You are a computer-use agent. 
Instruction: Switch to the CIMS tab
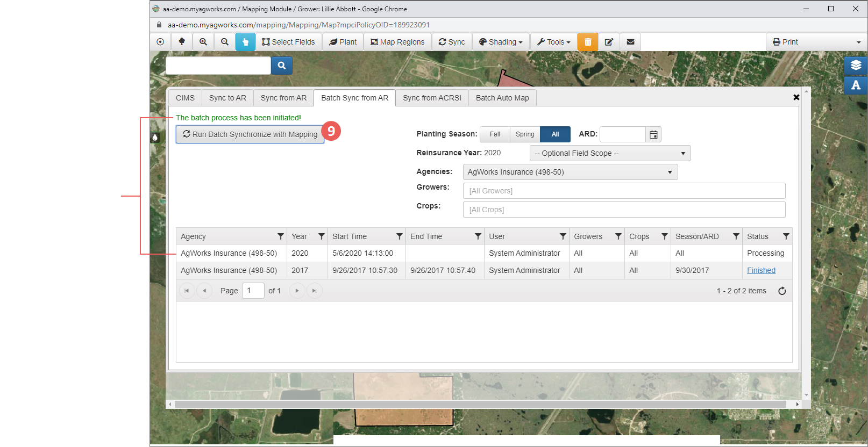pyautogui.click(x=185, y=98)
